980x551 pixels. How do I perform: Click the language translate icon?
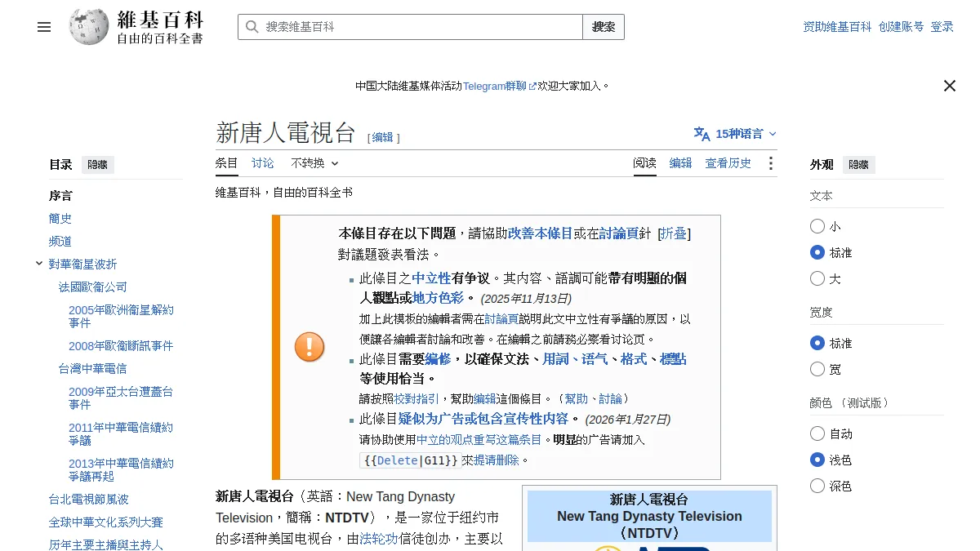(x=702, y=134)
